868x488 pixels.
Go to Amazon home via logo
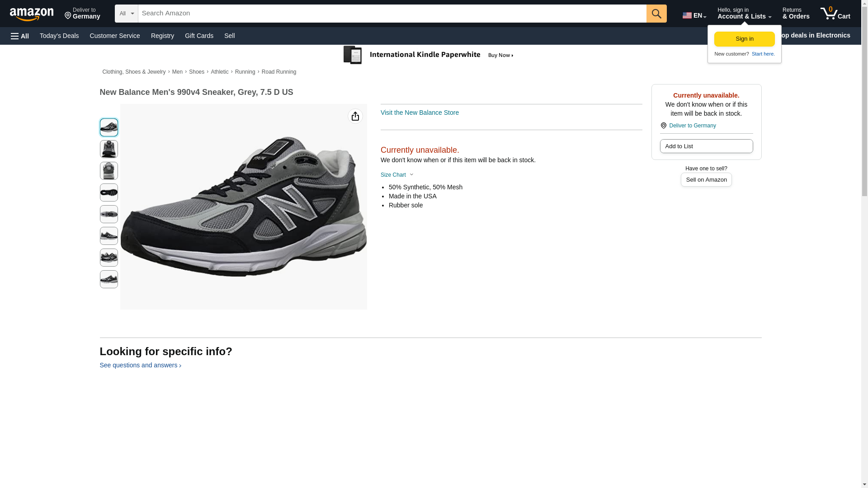coord(32,14)
